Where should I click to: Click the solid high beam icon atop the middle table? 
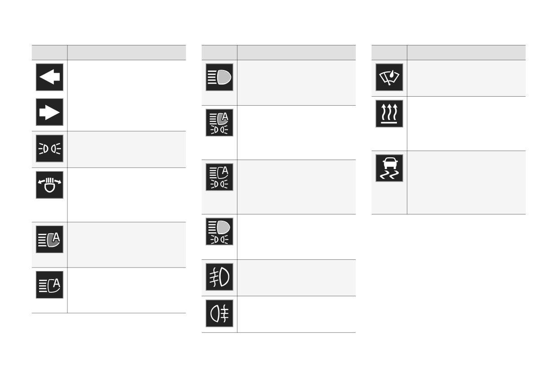tap(219, 77)
